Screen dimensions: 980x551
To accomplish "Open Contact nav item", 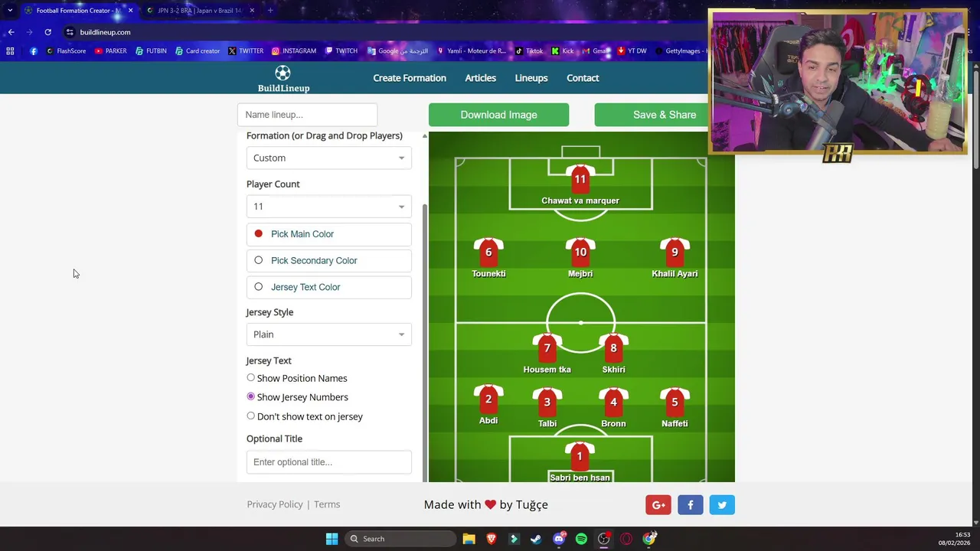I will click(x=583, y=78).
